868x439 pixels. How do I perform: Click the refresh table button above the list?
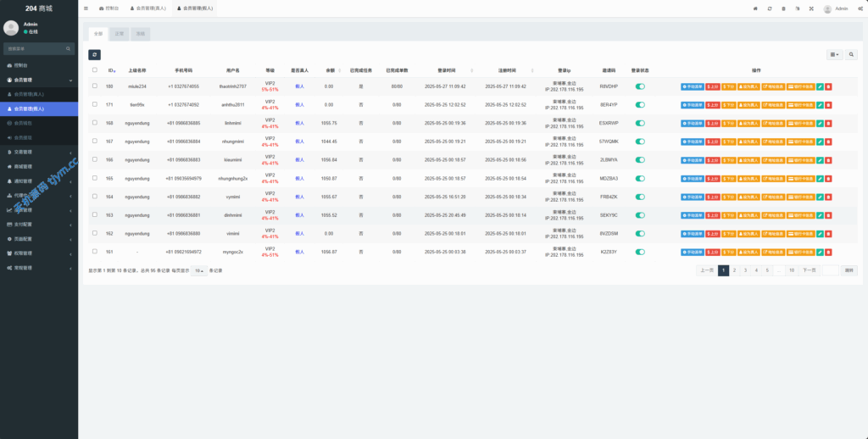pyautogui.click(x=95, y=54)
